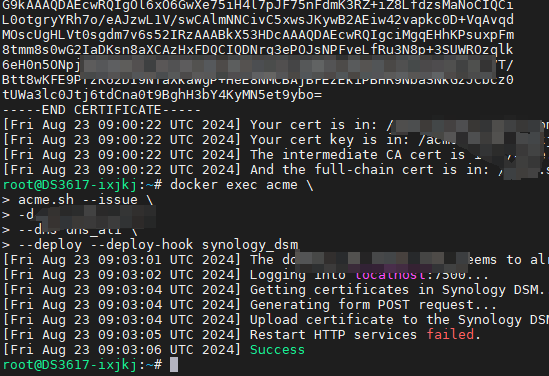Click the root@DS3617-ixjkj prompt before 'docker exec'

(x=82, y=184)
